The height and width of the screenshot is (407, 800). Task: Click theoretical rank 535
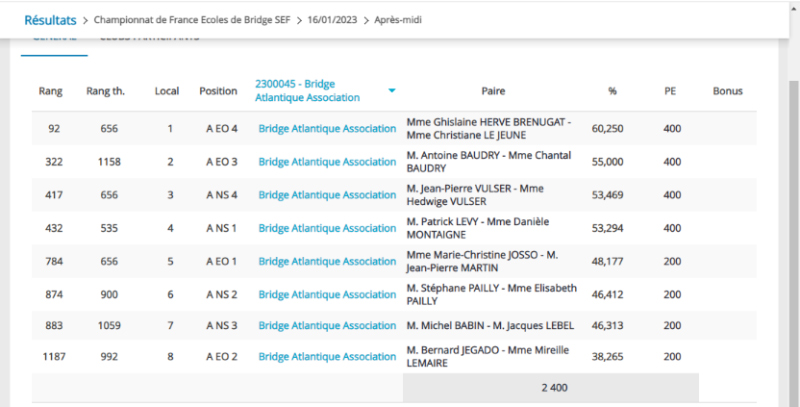click(109, 228)
